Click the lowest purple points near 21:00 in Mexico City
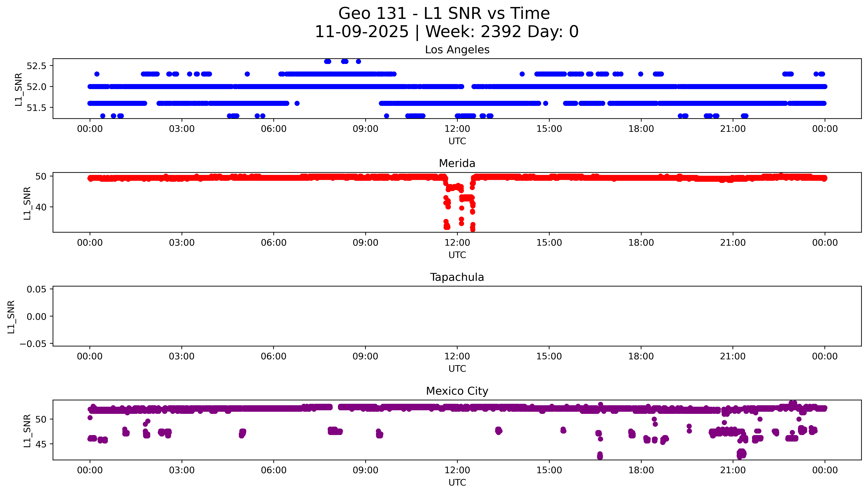The height and width of the screenshot is (494, 868). (741, 454)
